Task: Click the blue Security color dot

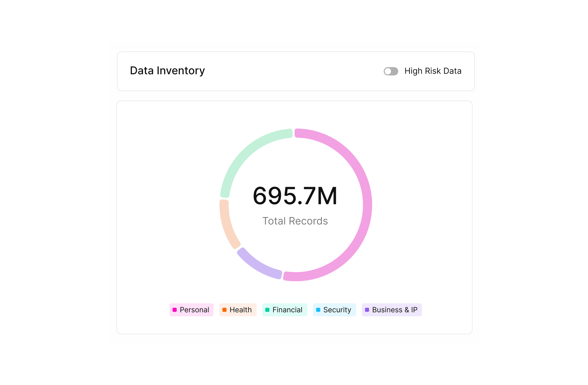Action: point(318,310)
